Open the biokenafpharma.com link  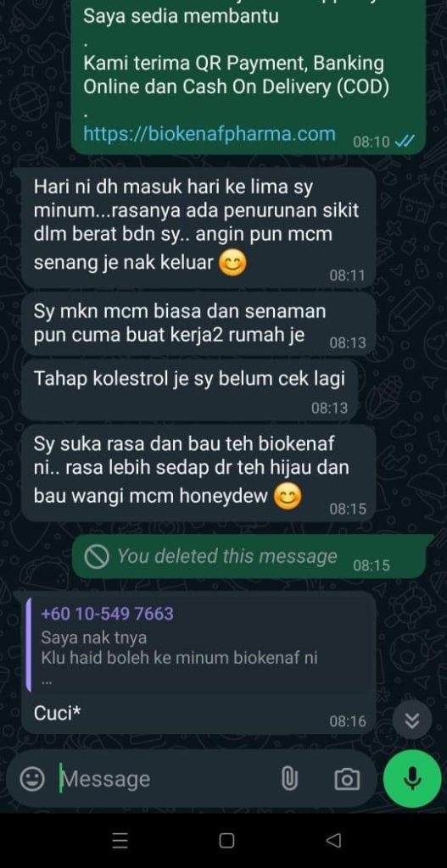coord(210,133)
